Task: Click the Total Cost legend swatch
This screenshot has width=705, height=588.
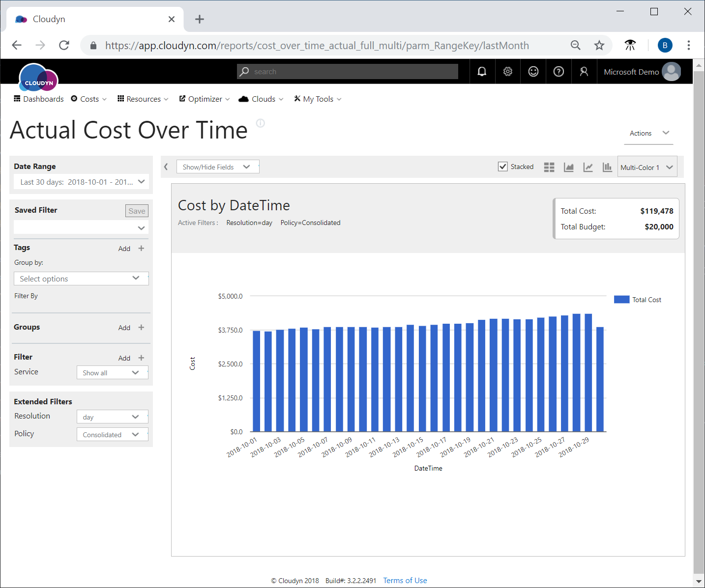Action: pyautogui.click(x=622, y=300)
